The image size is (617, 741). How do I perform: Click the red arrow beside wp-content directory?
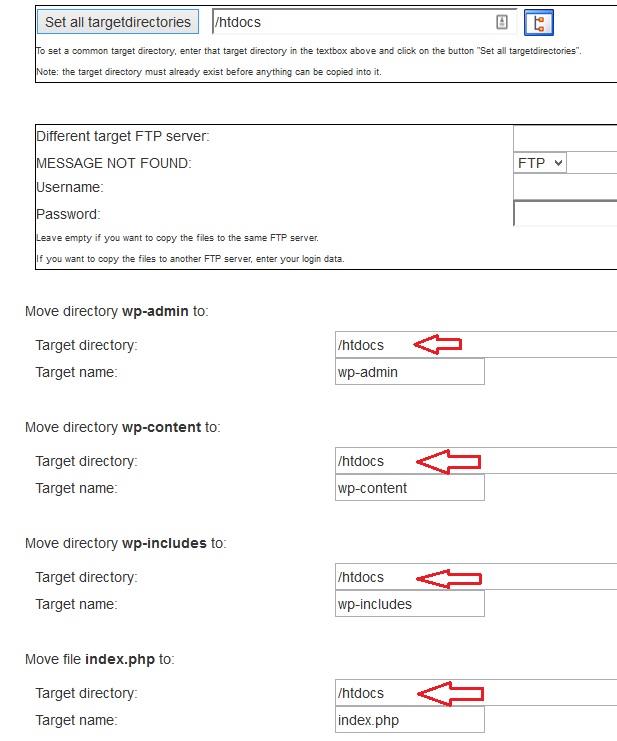448,462
